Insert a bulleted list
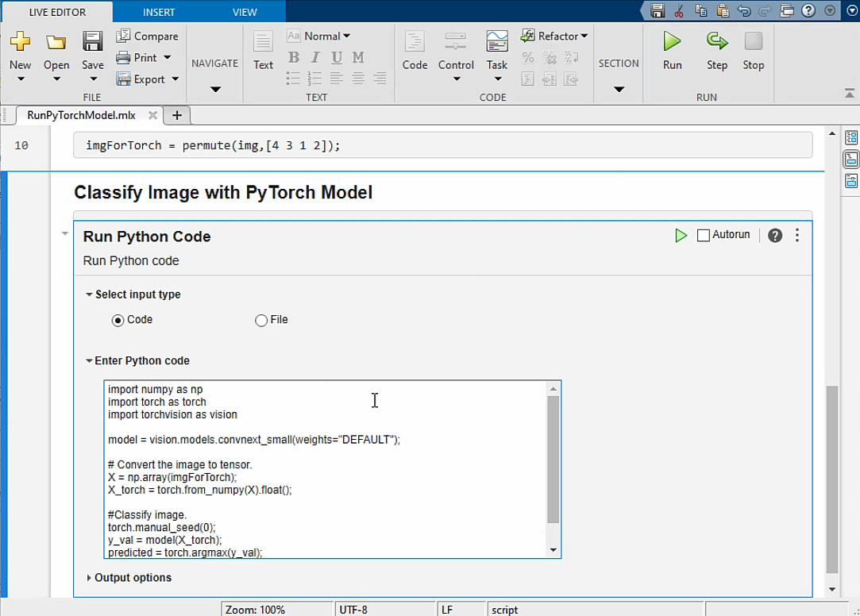The height and width of the screenshot is (616, 860). tap(294, 79)
